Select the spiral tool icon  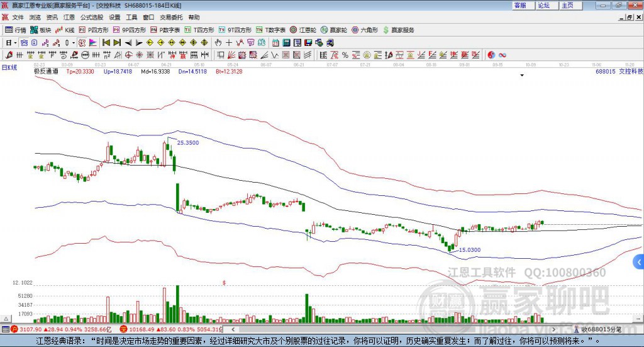pos(64,55)
